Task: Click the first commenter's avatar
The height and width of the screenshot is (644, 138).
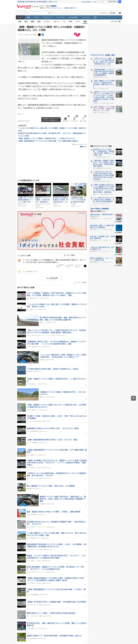Action: coord(19,260)
